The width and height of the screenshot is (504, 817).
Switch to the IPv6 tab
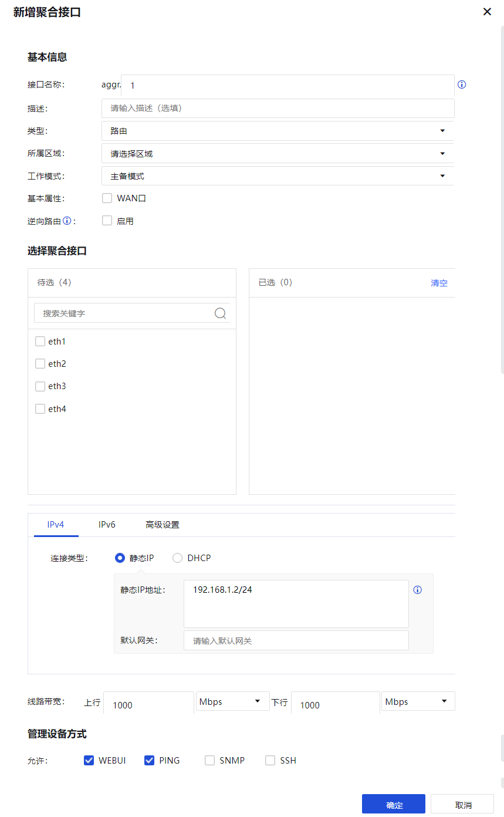pyautogui.click(x=107, y=525)
